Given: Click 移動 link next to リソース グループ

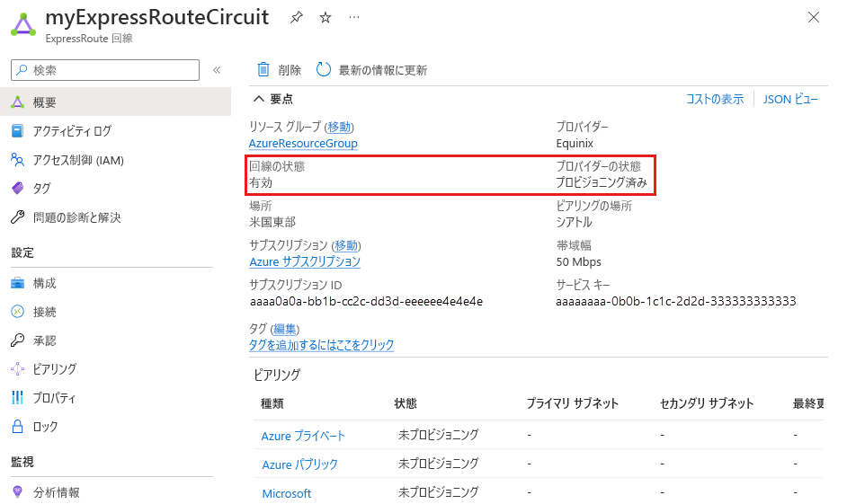Looking at the screenshot, I should click(339, 127).
